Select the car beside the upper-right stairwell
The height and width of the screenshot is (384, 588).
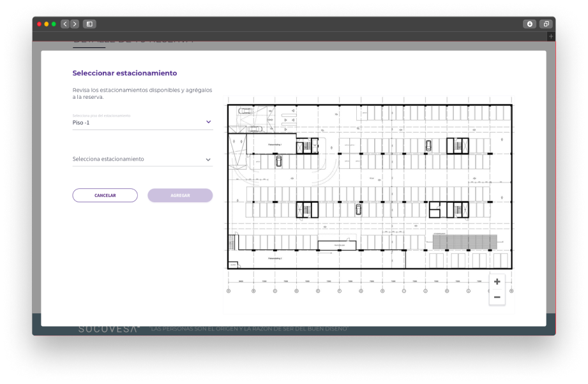tap(428, 145)
